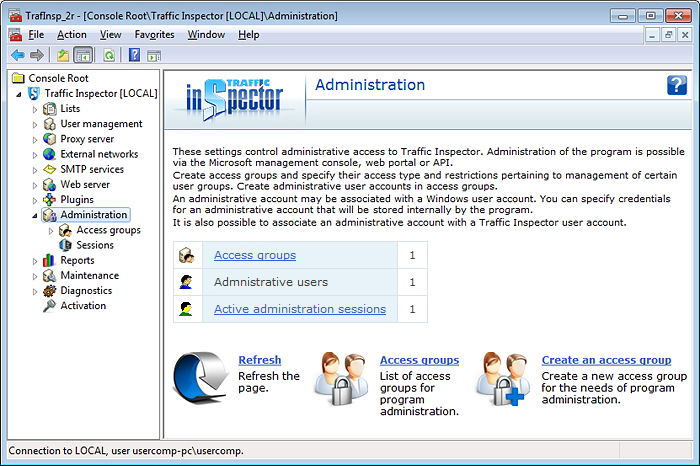Toggle the Show/Hide Action Pane icon
Screen dimensions: 700x466
pos(154,56)
